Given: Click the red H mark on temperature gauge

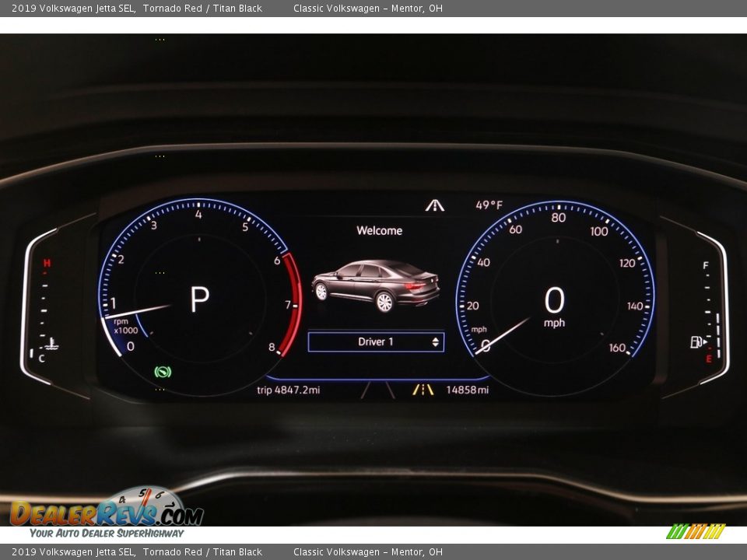Looking at the screenshot, I should click(x=47, y=264).
